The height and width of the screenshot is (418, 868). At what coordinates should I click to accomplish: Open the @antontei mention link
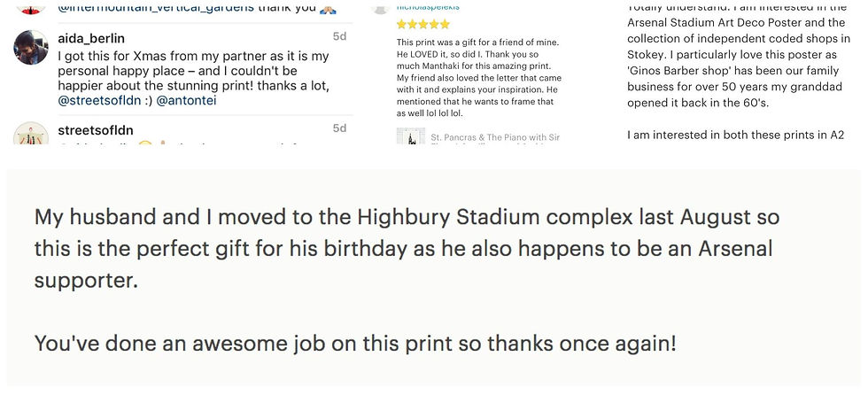(187, 101)
